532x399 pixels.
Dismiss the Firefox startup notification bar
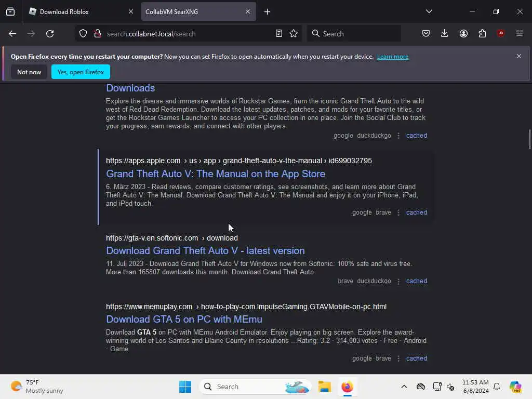click(519, 56)
